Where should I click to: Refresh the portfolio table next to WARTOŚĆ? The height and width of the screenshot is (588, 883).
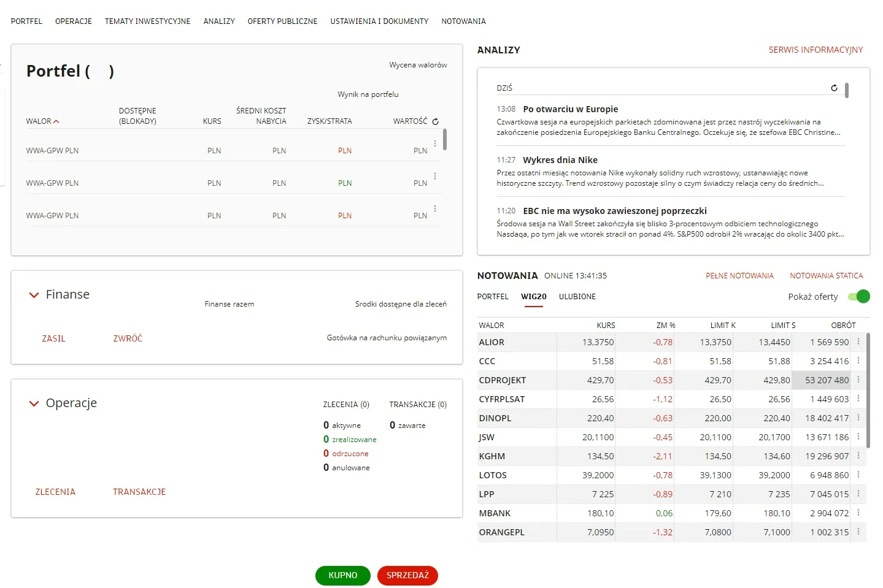coord(436,121)
